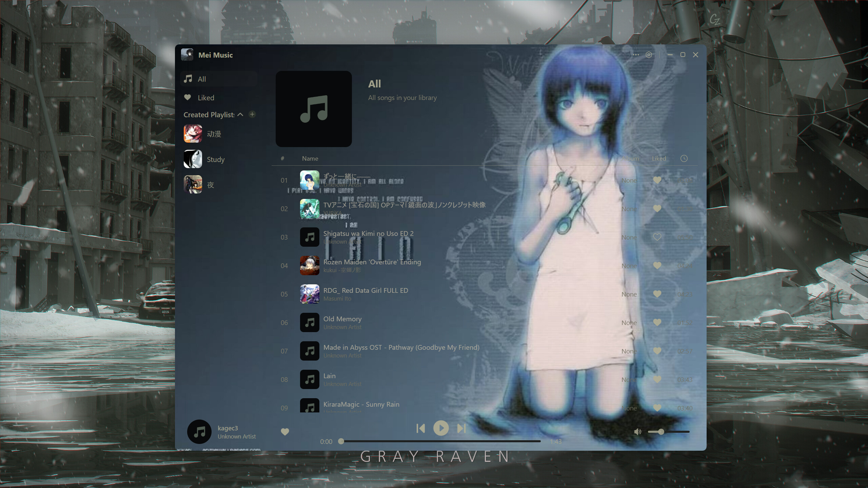The height and width of the screenshot is (488, 868).
Task: Select the All music note sidebar item
Action: 219,79
